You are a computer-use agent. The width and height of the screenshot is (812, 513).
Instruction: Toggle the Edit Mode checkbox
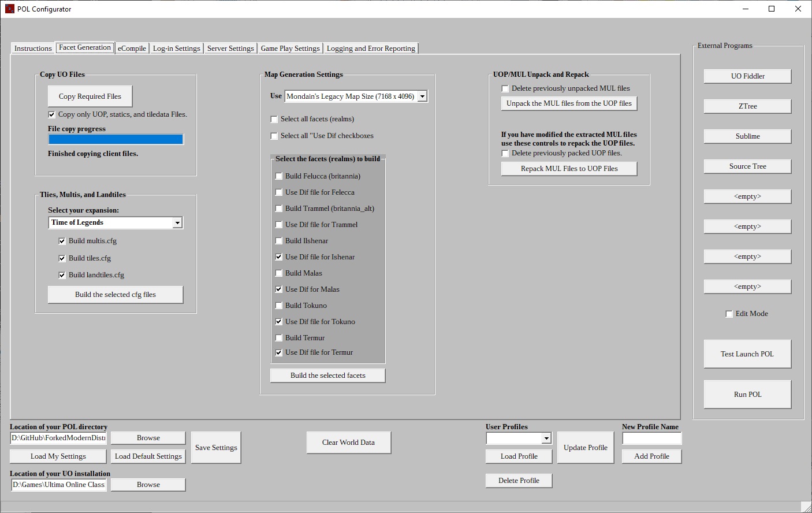pos(729,314)
